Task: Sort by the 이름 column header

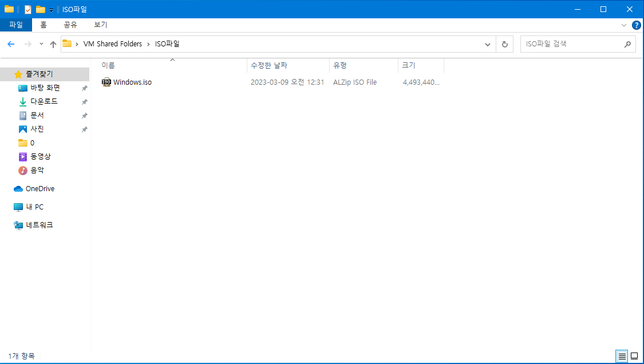Action: [x=108, y=66]
